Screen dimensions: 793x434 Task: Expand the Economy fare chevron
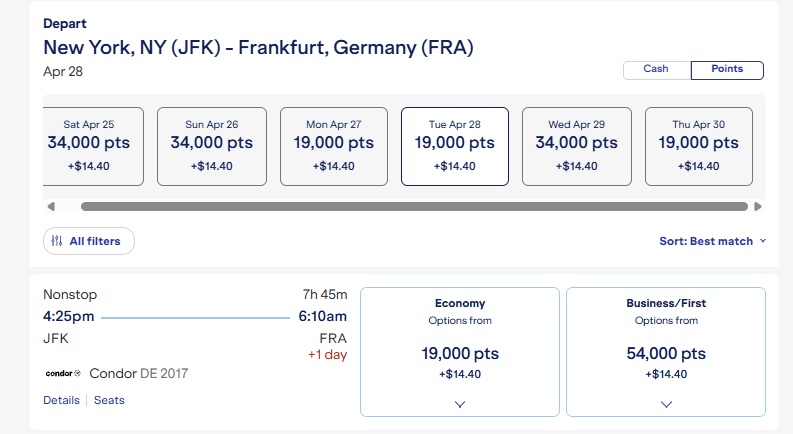click(460, 403)
